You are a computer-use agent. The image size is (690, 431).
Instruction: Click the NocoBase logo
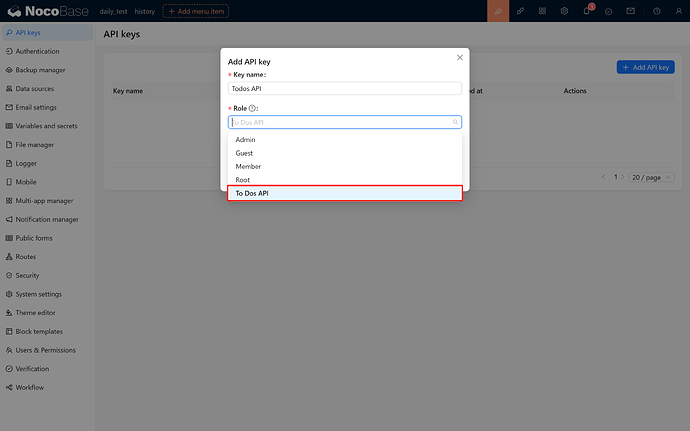tap(48, 11)
